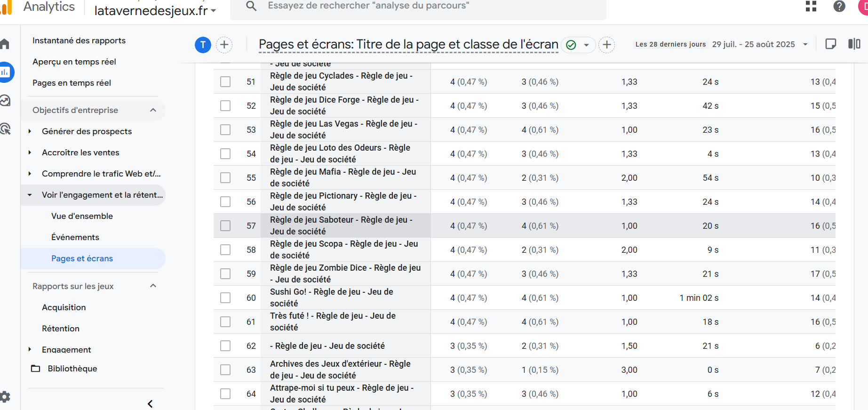Open dropdown arrow next to report status
868x410 pixels.
point(586,45)
